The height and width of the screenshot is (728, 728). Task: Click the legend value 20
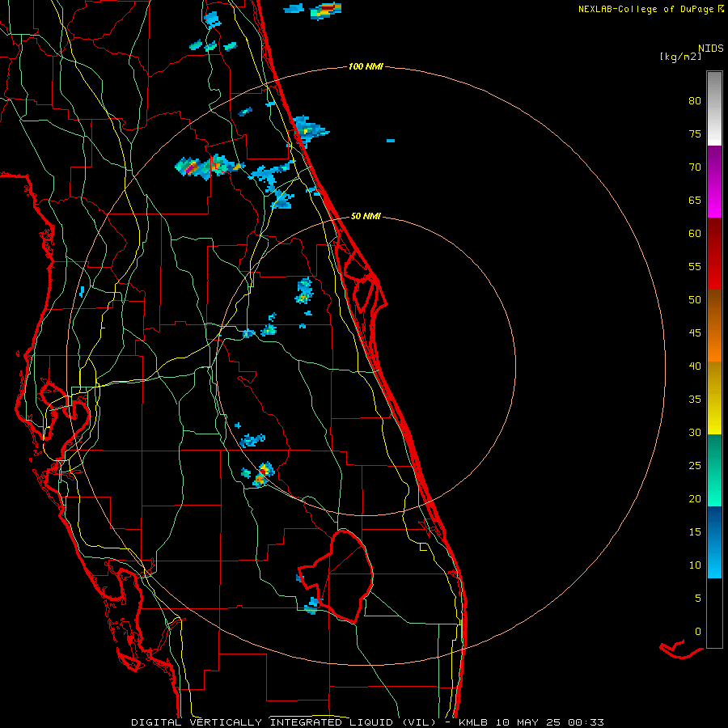pos(695,499)
